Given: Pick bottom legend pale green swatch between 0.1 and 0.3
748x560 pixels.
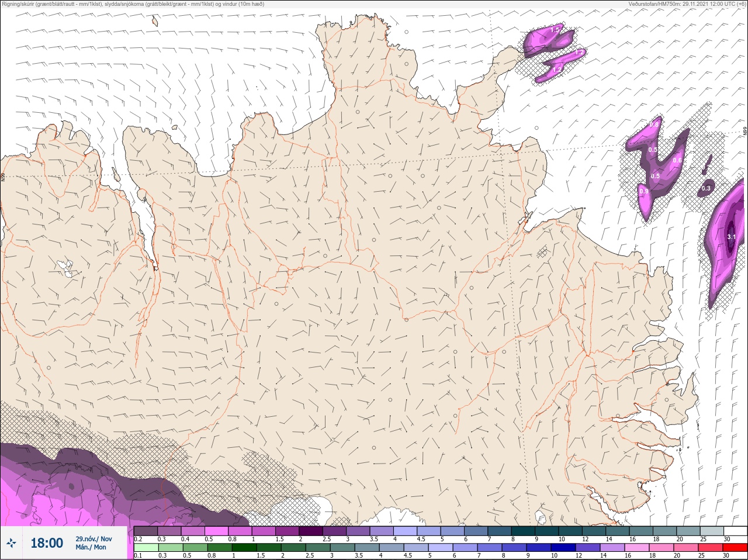Looking at the screenshot, I should 146,548.
